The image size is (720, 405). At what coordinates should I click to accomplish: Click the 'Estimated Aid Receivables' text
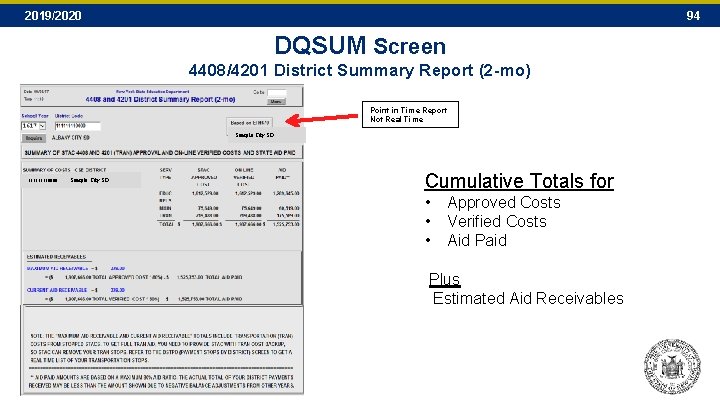pyautogui.click(x=528, y=298)
